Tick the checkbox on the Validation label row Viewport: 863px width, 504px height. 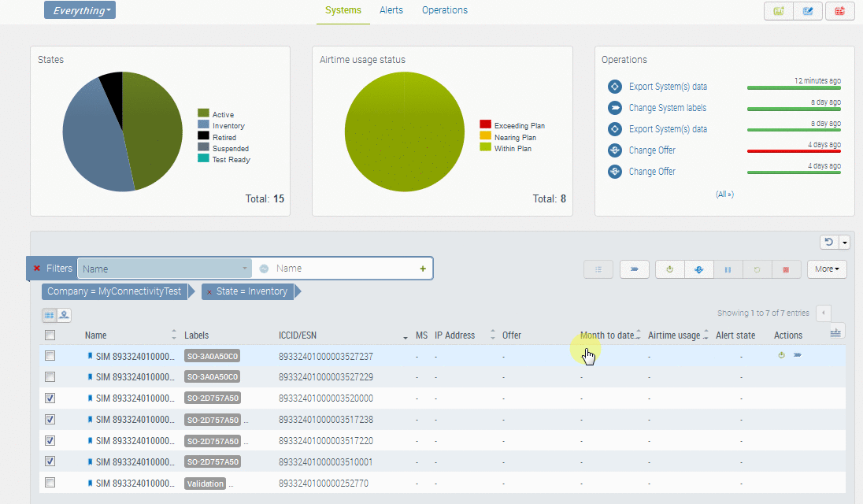(x=50, y=483)
